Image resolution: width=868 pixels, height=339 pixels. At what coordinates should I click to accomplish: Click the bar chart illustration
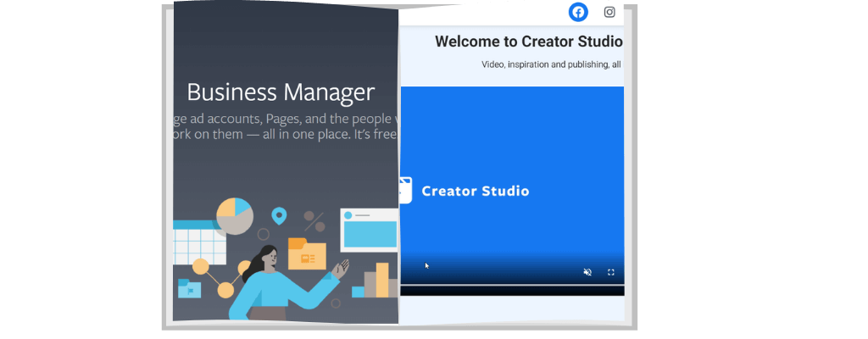click(376, 281)
